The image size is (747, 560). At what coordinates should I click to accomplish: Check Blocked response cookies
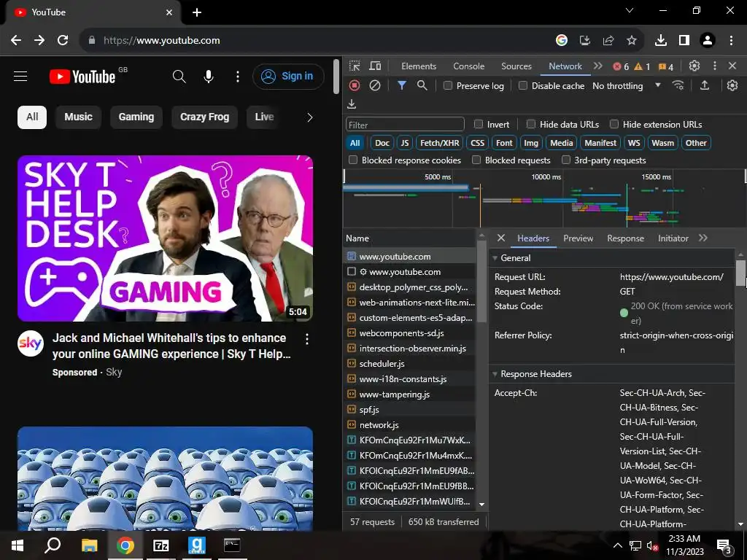[353, 160]
